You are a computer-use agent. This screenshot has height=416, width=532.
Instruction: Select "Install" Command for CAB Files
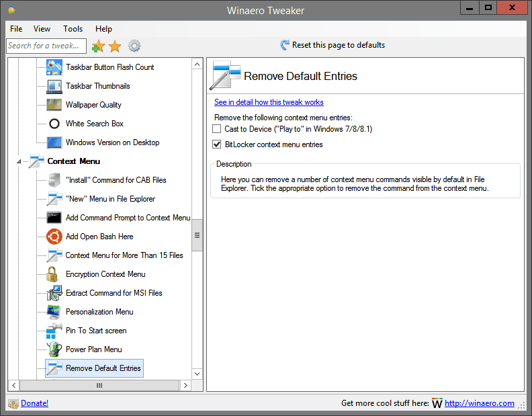[116, 180]
